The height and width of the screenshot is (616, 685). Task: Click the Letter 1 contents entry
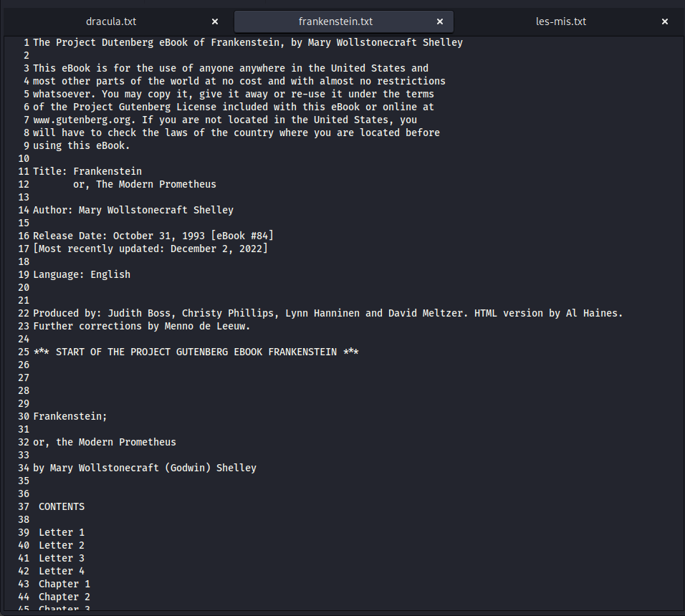(x=62, y=532)
